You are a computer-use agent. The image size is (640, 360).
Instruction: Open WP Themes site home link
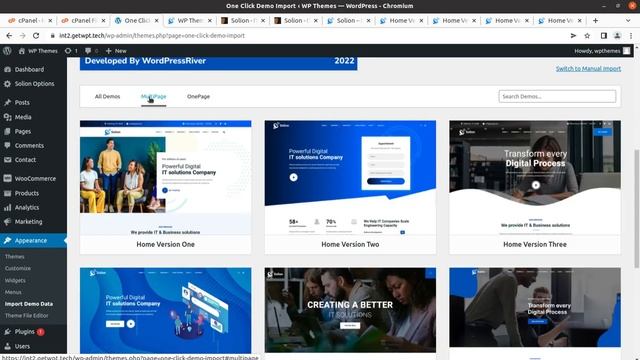pyautogui.click(x=38, y=51)
